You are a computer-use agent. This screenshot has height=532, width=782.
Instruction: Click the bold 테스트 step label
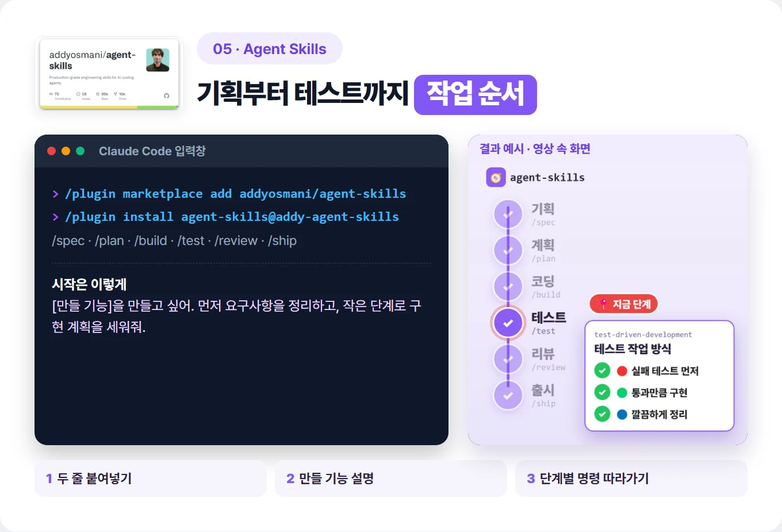[549, 317]
